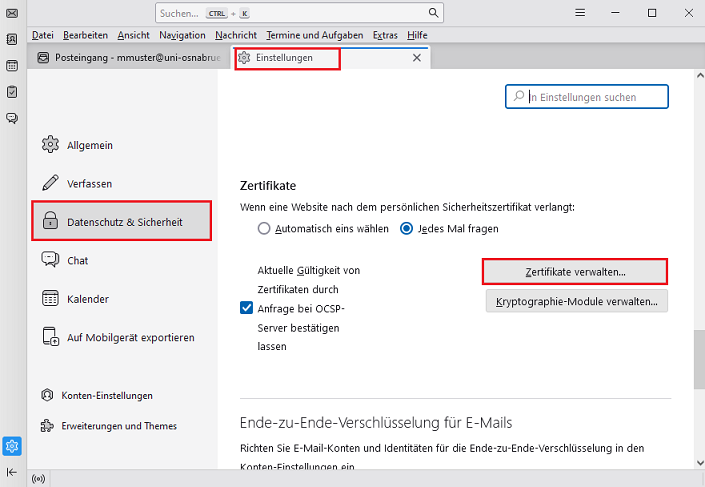
Task: Open the Tasks space icon
Action: pyautogui.click(x=12, y=91)
